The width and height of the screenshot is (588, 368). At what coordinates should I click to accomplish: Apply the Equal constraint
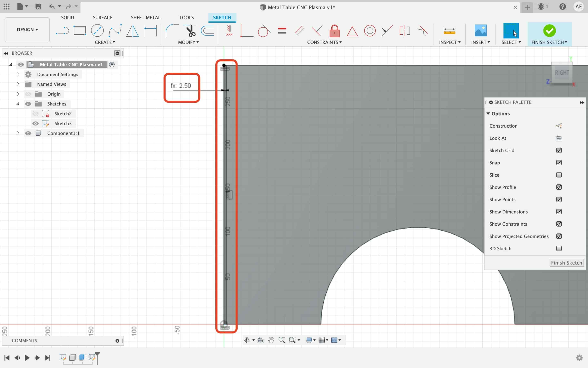(x=282, y=31)
